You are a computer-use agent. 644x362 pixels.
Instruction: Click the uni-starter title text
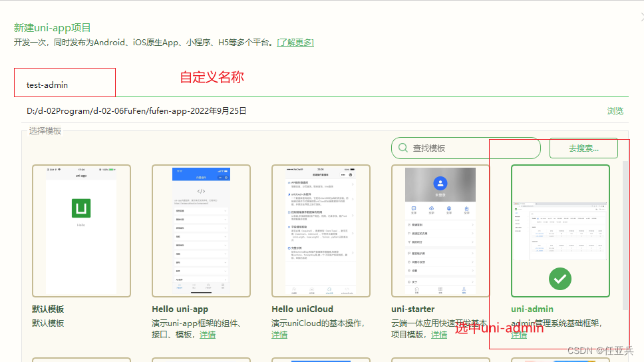click(x=412, y=309)
